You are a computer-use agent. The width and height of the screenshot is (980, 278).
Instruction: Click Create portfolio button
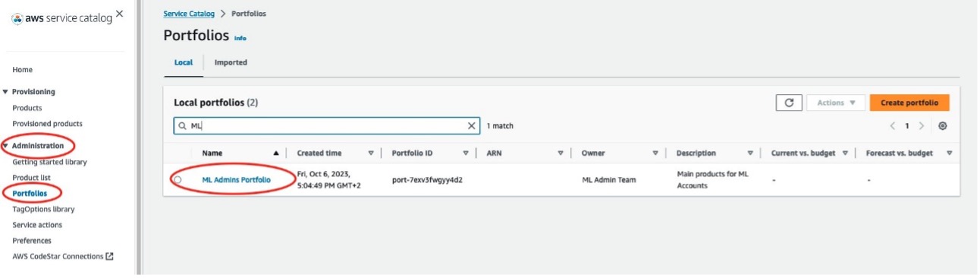(x=909, y=103)
